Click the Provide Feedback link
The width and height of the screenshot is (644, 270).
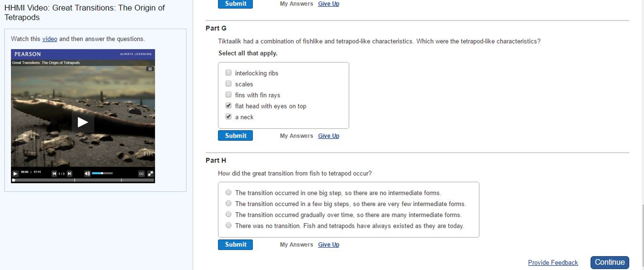(x=553, y=262)
